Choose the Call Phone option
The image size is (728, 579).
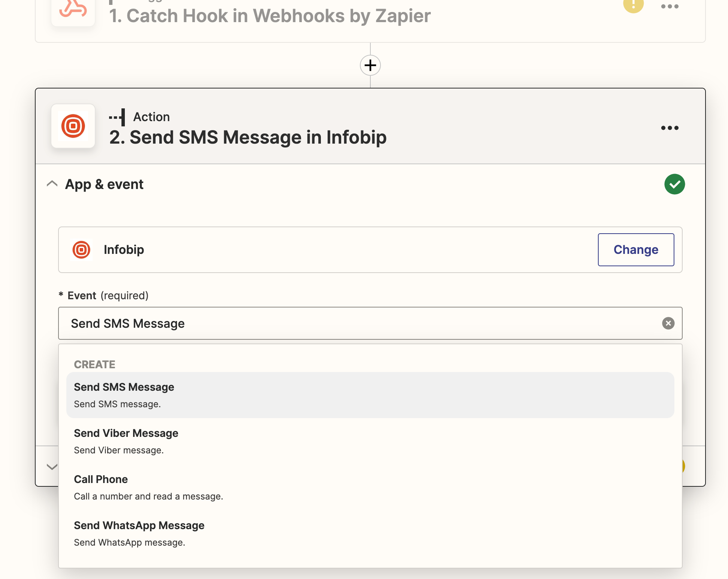pyautogui.click(x=370, y=487)
